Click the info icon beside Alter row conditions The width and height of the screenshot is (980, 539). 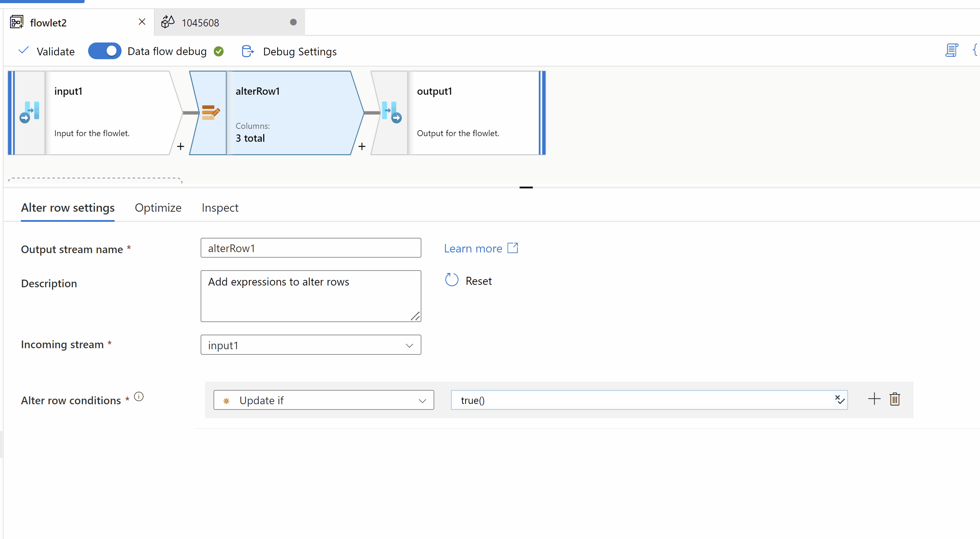click(x=139, y=397)
